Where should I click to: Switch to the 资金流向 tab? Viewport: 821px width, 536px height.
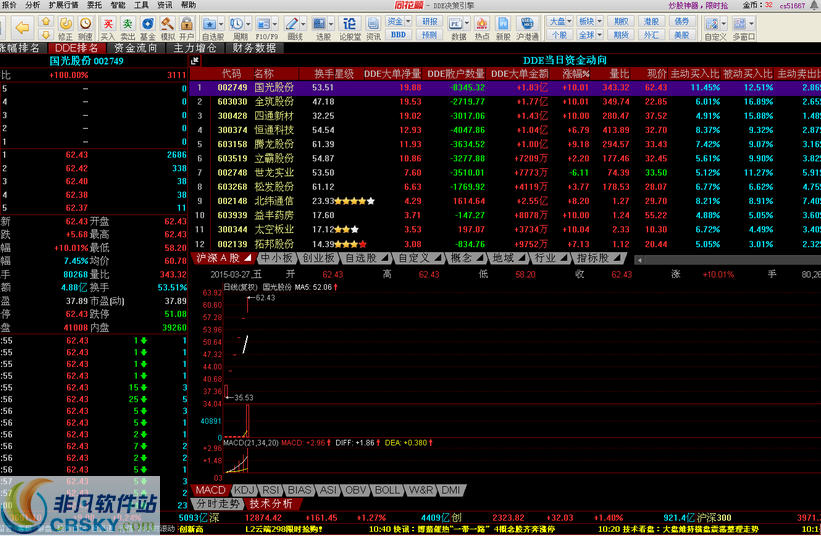pos(136,48)
